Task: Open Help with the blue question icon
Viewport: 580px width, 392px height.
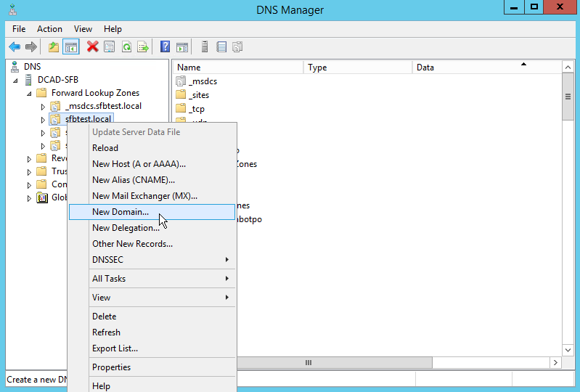Action: point(165,47)
